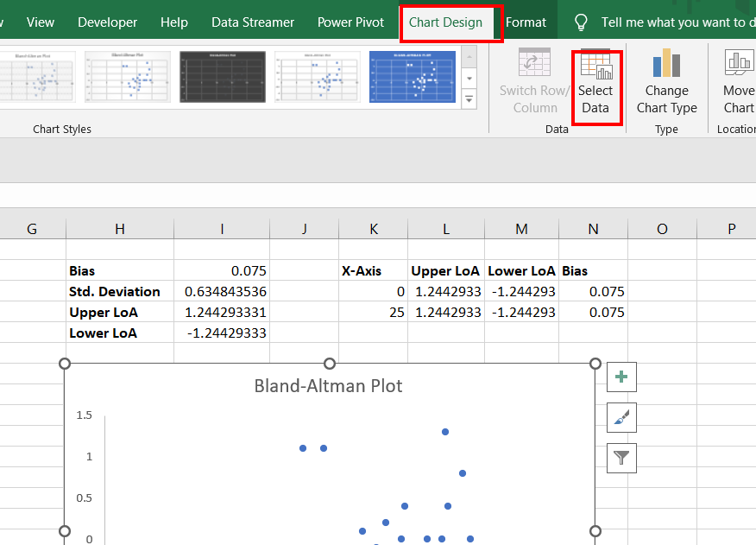Viewport: 756px width, 545px height.
Task: Select column H header
Action: click(x=120, y=229)
